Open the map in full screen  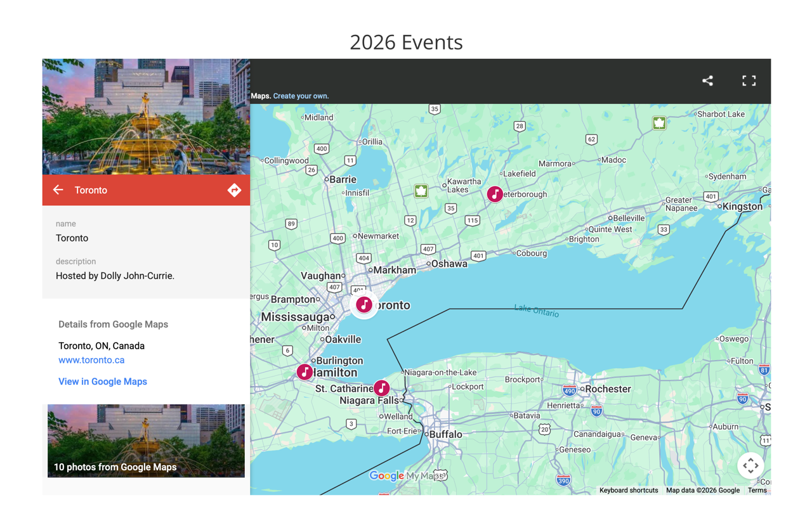(x=749, y=80)
